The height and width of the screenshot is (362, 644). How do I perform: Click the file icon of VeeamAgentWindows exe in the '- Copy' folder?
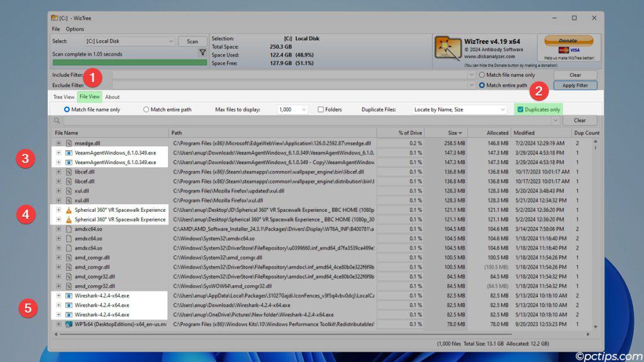69,162
